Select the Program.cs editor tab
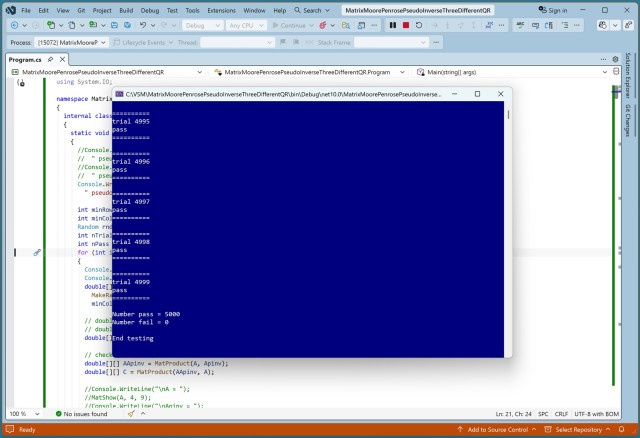 24,59
